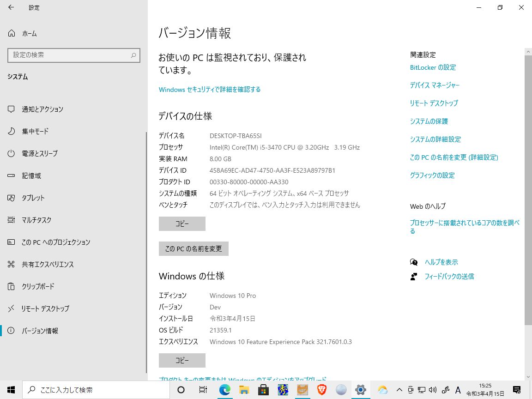Open Cortana circle icon on taskbar
Image resolution: width=532 pixels, height=399 pixels.
[181, 390]
